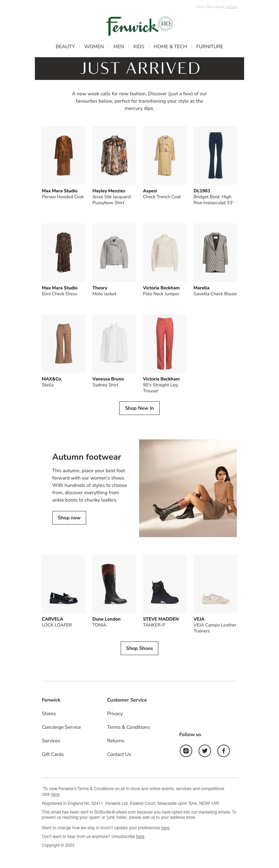This screenshot has height=868, width=279.
Task: Click the Fenwick 140 logo
Action: coord(139,26)
